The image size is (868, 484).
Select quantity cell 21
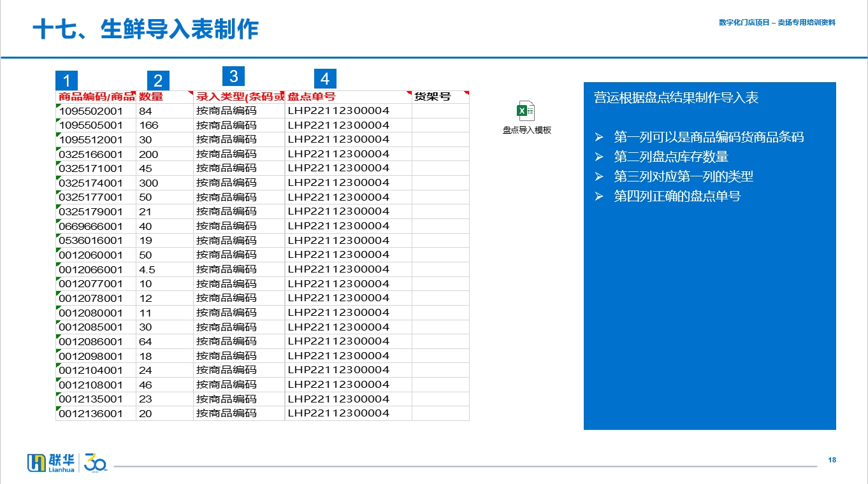[x=164, y=211]
